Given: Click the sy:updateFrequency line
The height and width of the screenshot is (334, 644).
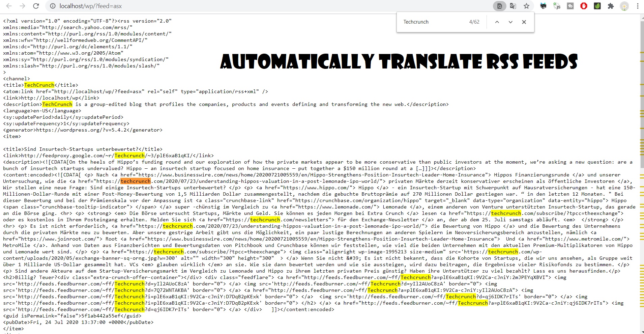Looking at the screenshot, I should 66,123.
